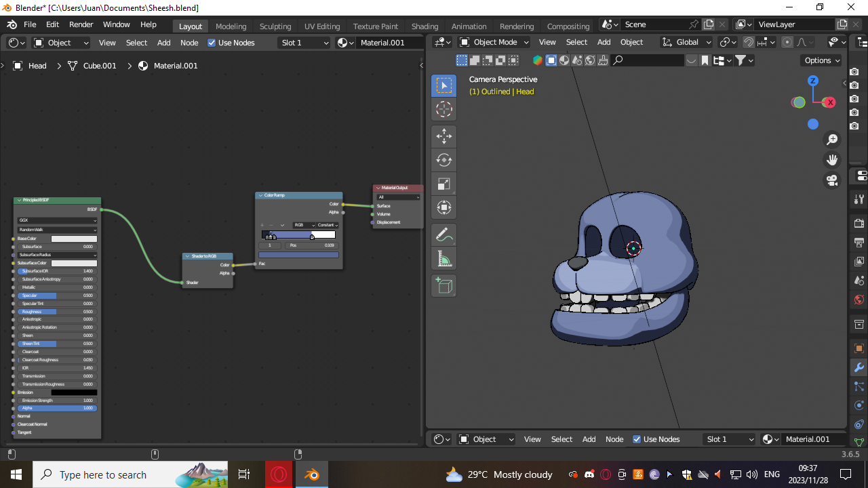
Task: Toggle proportional editing button
Action: point(787,42)
